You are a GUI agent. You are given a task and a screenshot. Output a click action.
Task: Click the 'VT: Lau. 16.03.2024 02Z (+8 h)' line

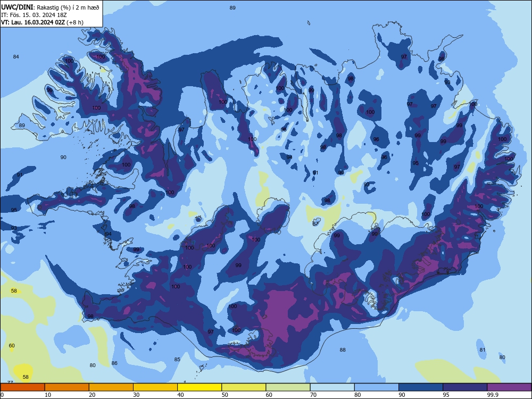pos(42,22)
